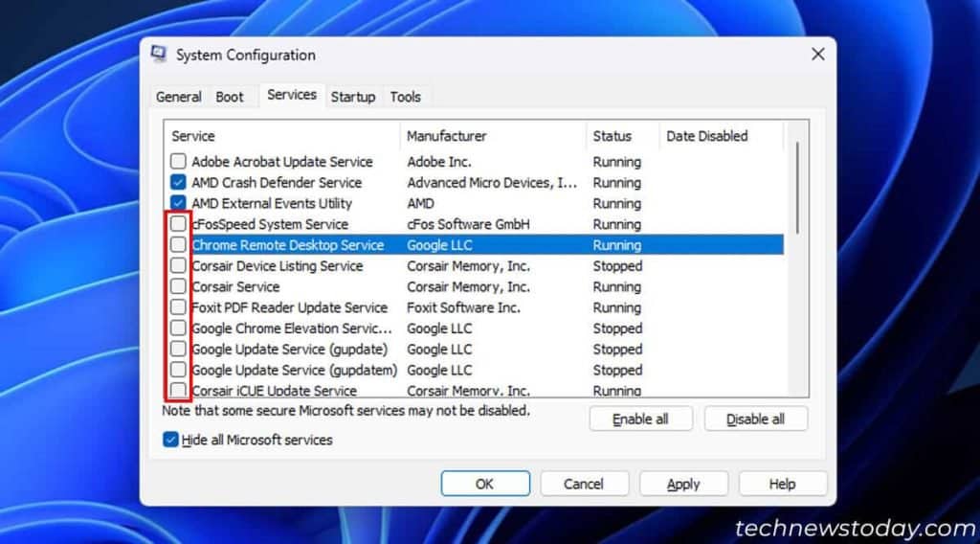Viewport: 980px width, 544px height.
Task: Select the Chrome Remote Desktop Service name
Action: click(287, 245)
